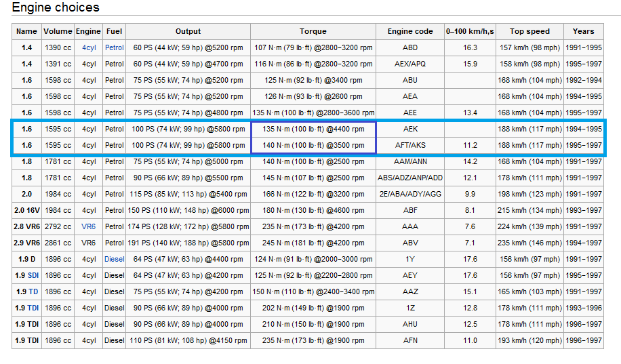Select the AFT/AKS engine code cell
Screen dimensions: 621x364
[410, 145]
